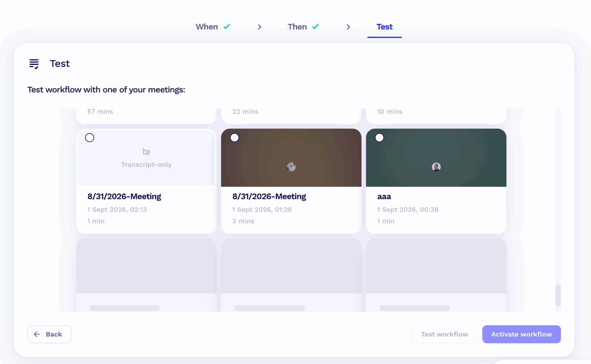
Task: Click the 1 Sept 2026, 01:26 date text
Action: 262,210
